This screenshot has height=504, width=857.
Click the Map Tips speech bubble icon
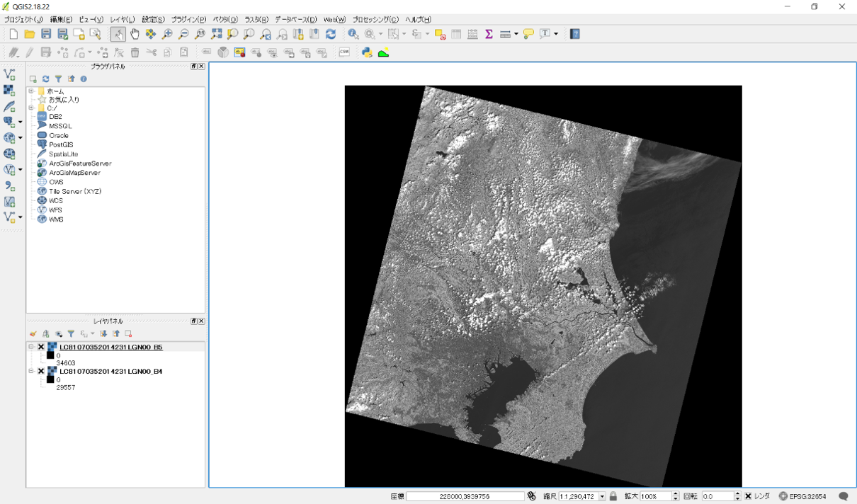[x=528, y=34]
